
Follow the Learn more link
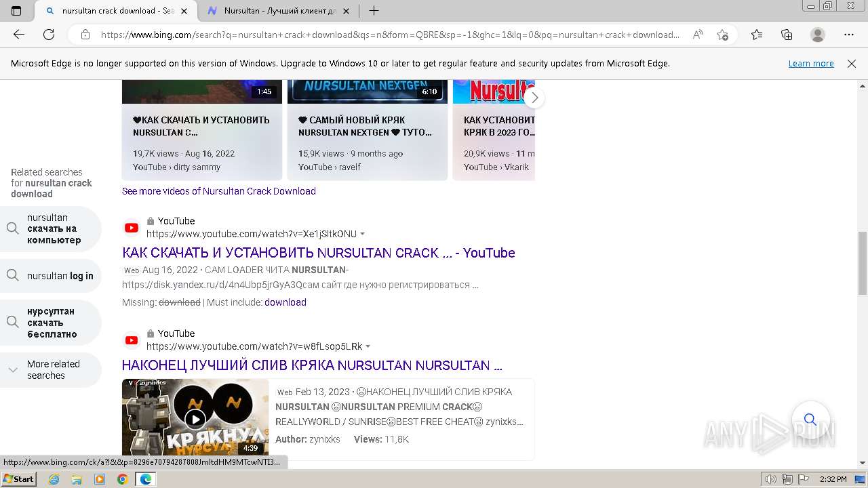tap(811, 64)
